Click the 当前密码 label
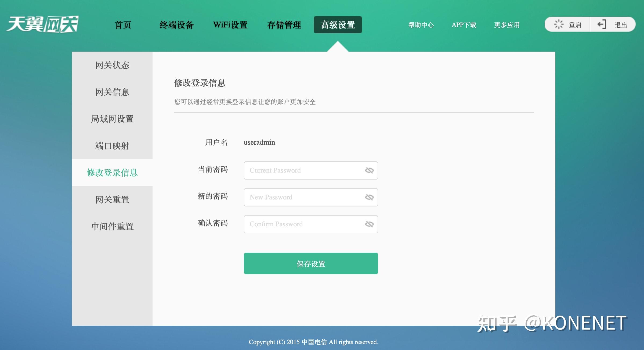Image resolution: width=644 pixels, height=350 pixels. pos(213,169)
